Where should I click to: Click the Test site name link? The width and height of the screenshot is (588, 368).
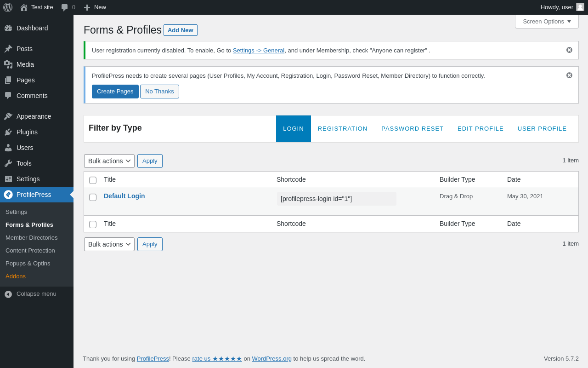point(42,7)
